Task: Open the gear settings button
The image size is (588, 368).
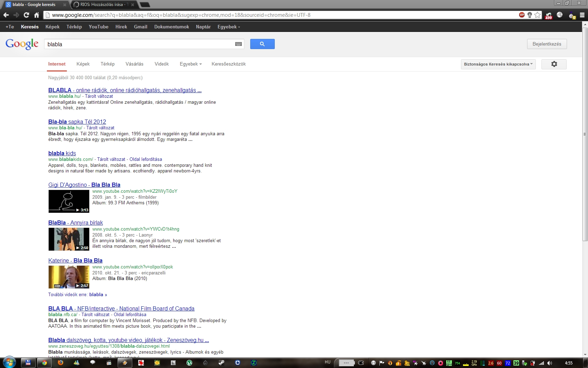Action: click(554, 64)
